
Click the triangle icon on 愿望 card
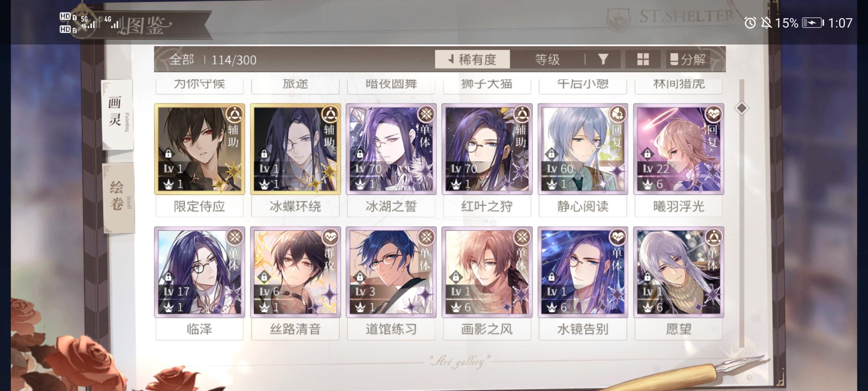coord(714,237)
